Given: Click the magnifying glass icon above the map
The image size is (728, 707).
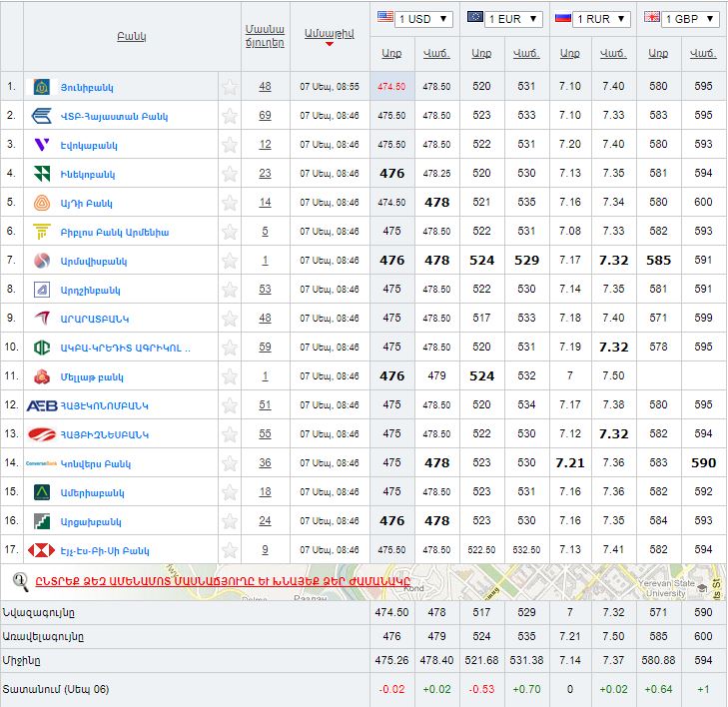Looking at the screenshot, I should [x=19, y=580].
